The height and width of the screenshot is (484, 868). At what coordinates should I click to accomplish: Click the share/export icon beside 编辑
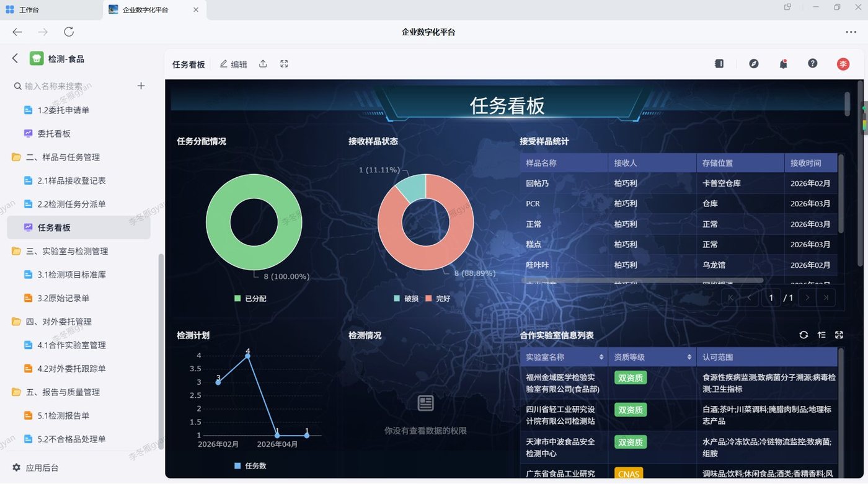(263, 64)
